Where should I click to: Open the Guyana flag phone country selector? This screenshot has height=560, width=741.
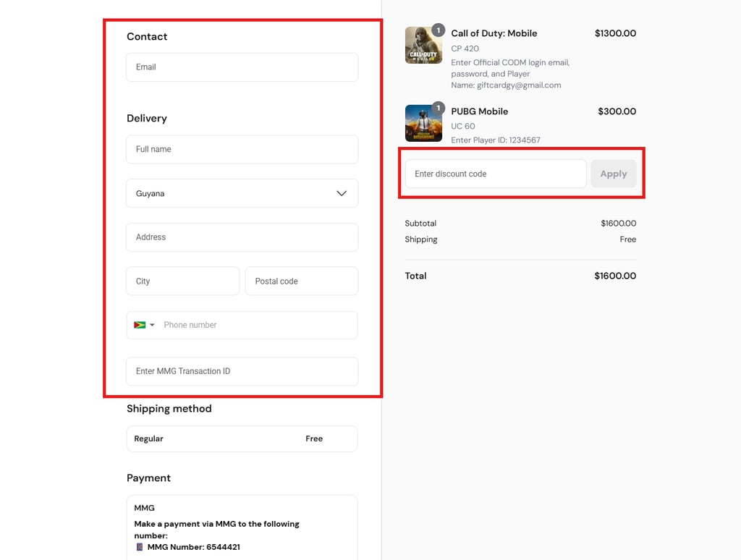pyautogui.click(x=144, y=326)
